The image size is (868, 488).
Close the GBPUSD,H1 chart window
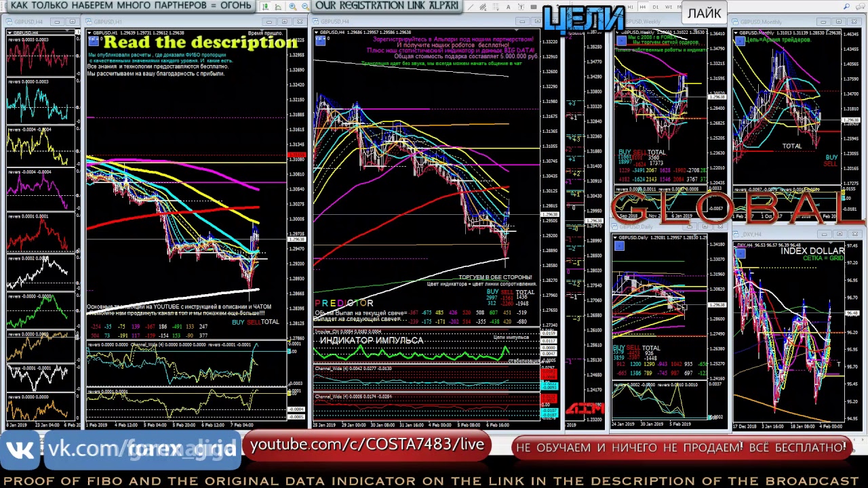(x=300, y=22)
